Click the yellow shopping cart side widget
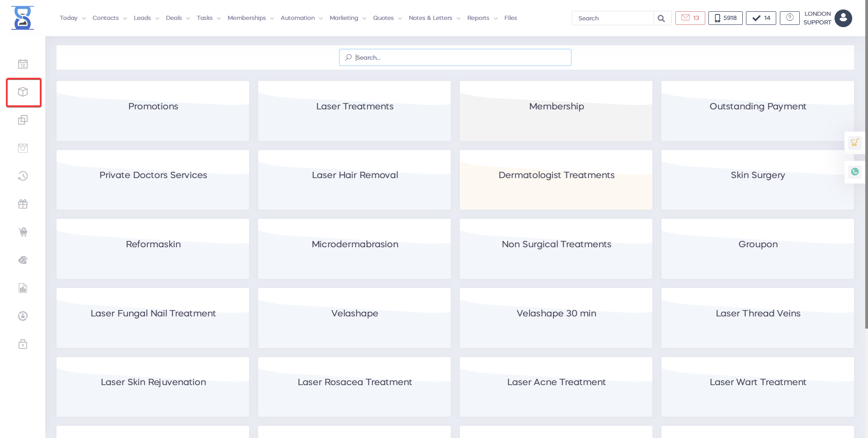 click(854, 143)
